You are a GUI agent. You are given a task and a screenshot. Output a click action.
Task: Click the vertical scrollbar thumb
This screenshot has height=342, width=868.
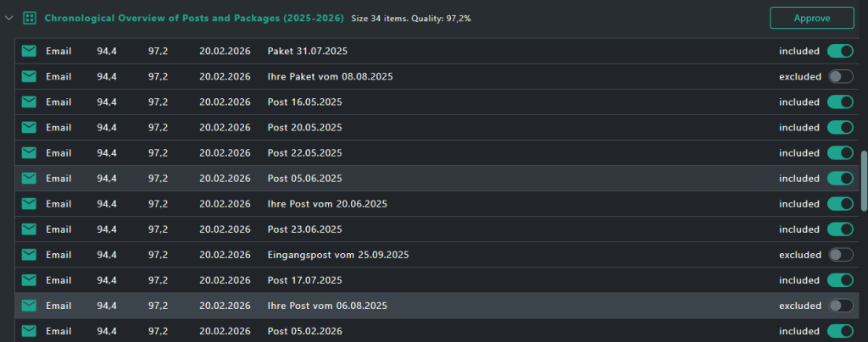(x=864, y=180)
